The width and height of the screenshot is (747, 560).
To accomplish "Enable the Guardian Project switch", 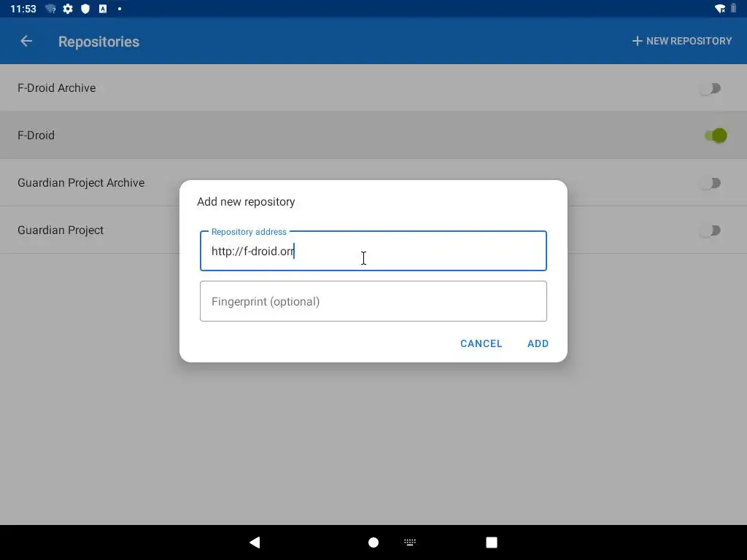I will point(711,230).
